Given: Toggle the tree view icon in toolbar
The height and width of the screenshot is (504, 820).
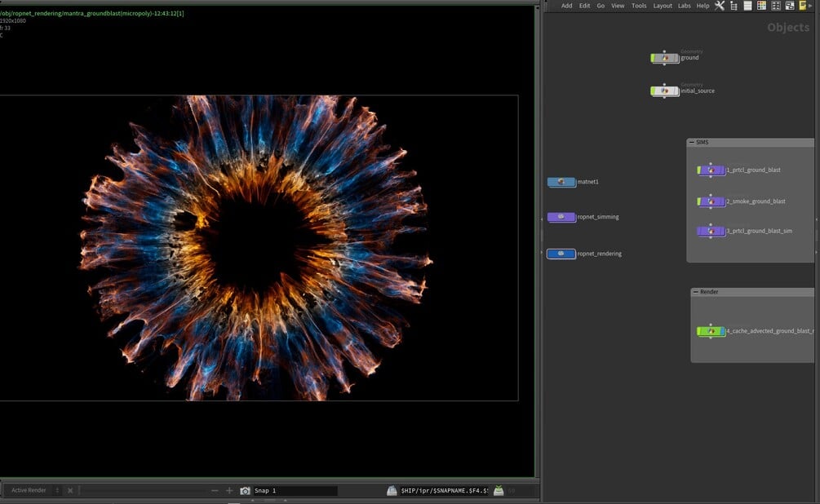Looking at the screenshot, I should click(x=734, y=6).
